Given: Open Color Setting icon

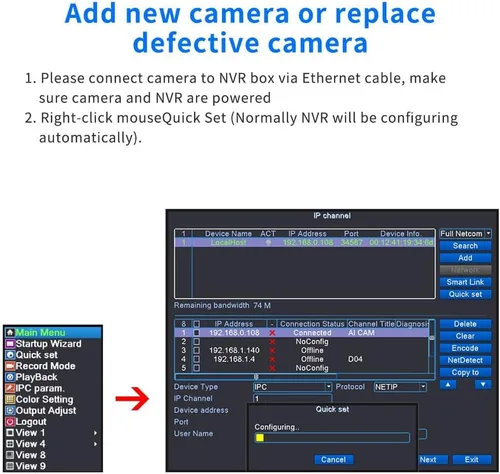Looking at the screenshot, I should [x=10, y=399].
